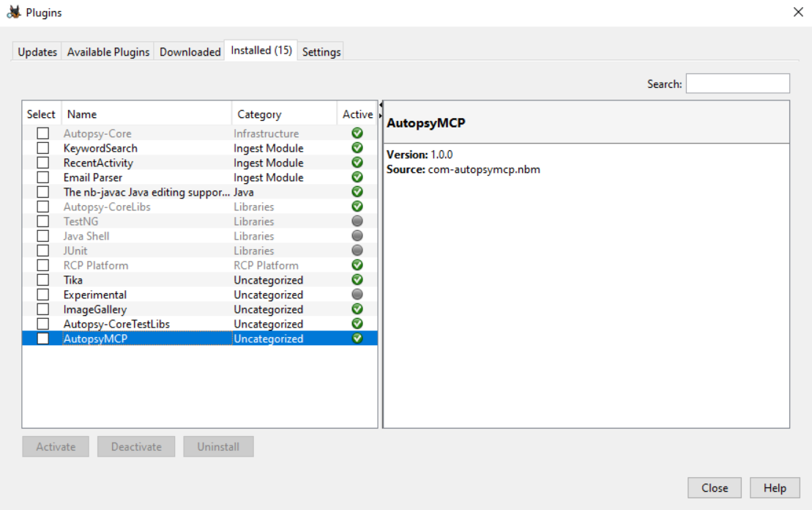812x510 pixels.
Task: Collapse the split pane using divider arrow
Action: coord(381,106)
